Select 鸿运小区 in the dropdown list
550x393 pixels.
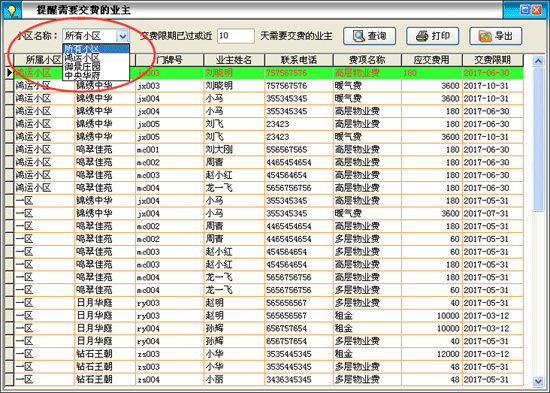coord(96,57)
